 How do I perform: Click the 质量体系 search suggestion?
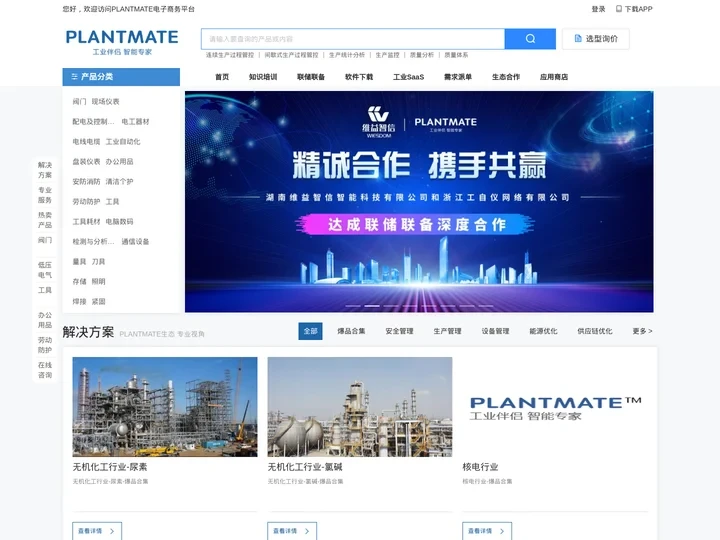(456, 55)
